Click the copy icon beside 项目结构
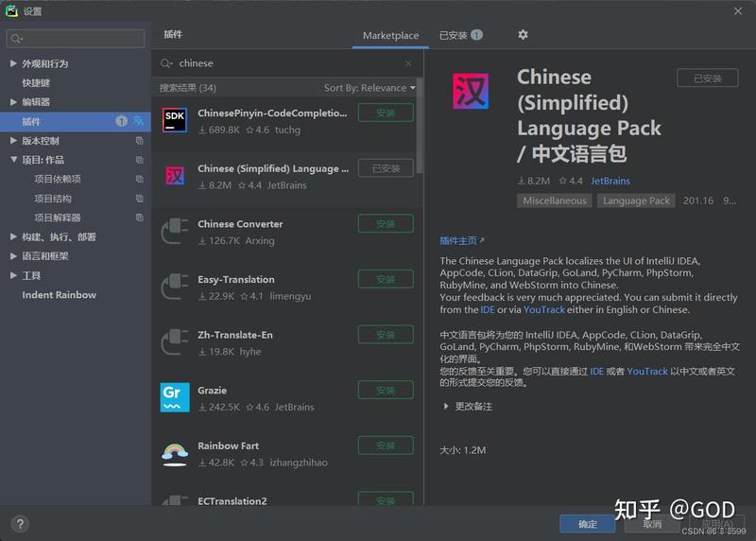 pyautogui.click(x=139, y=199)
